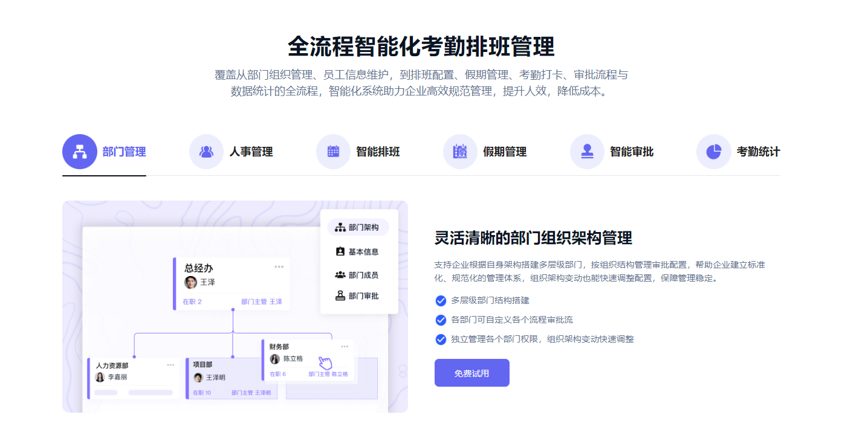Click the 各部门可自定义各个流程审批流 checkmark
Viewport: 868px width, 432px height.
441,320
